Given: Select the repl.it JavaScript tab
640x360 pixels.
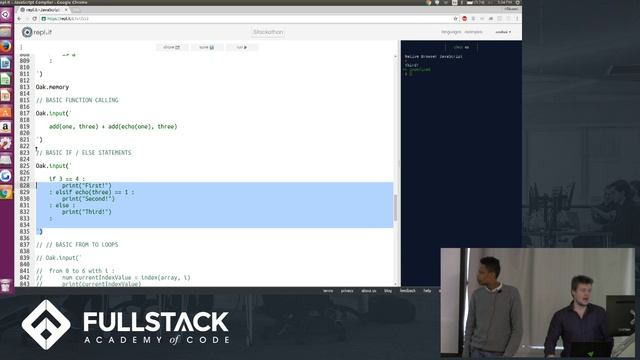Looking at the screenshot, I should click(x=43, y=10).
